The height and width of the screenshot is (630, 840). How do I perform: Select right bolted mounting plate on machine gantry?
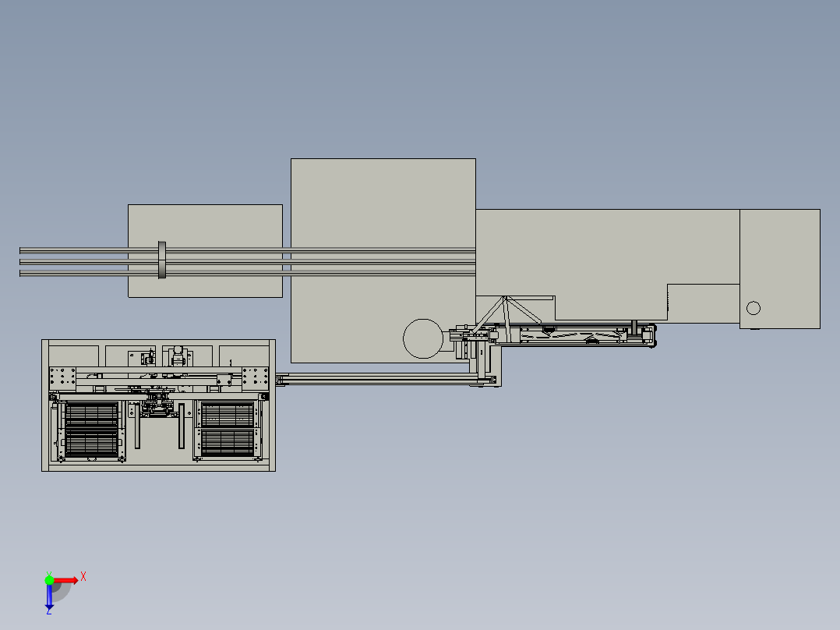[x=255, y=378]
